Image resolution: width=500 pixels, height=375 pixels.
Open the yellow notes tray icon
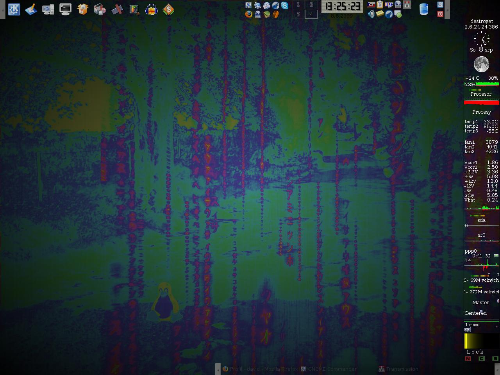[380, 14]
